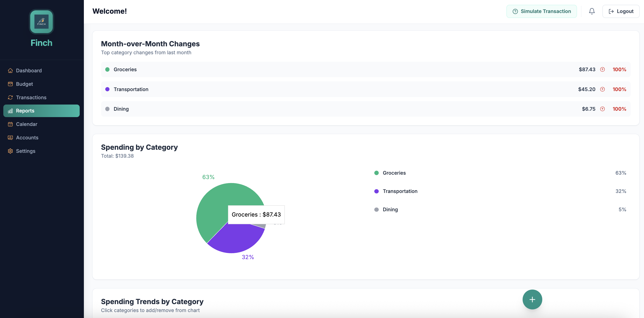The width and height of the screenshot is (644, 318).
Task: Open the Settings gear icon
Action: 10,151
